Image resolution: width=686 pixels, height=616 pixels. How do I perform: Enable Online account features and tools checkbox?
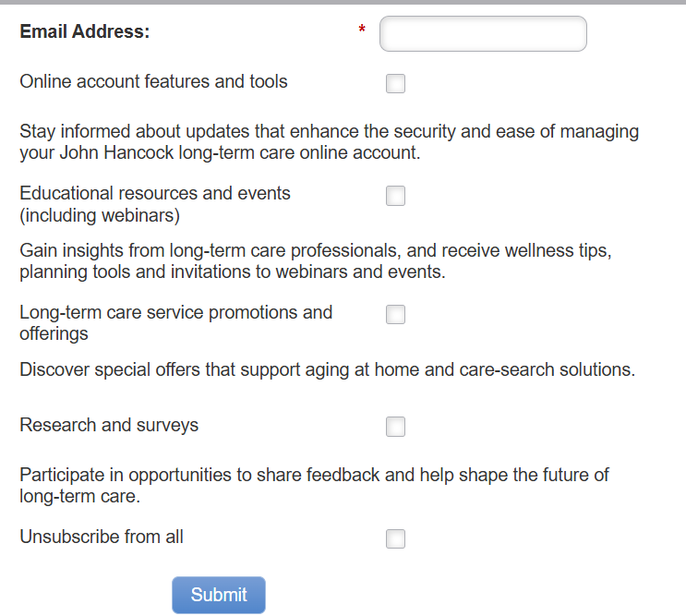coord(395,84)
